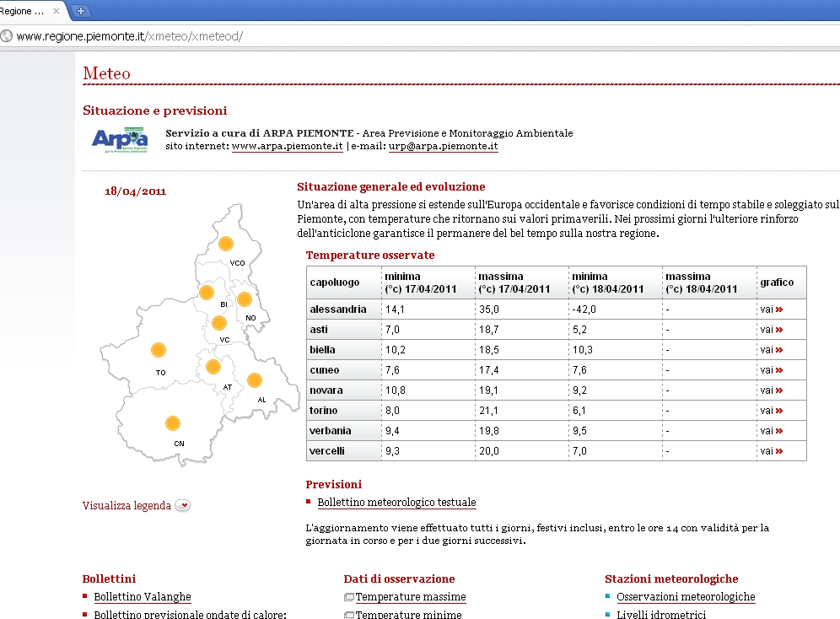This screenshot has height=619, width=840.
Task: Expand the Visualizza legenda arrow
Action: click(x=183, y=506)
